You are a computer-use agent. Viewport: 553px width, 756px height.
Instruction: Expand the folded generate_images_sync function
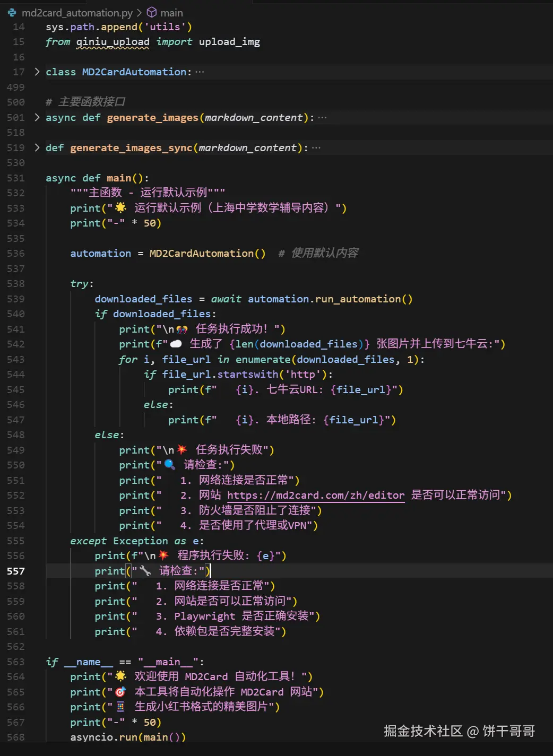(37, 147)
